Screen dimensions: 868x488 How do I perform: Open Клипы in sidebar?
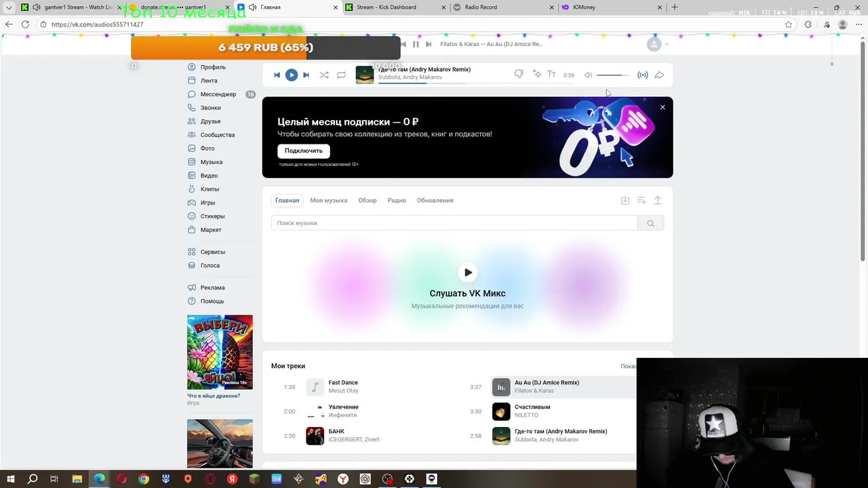pyautogui.click(x=210, y=189)
